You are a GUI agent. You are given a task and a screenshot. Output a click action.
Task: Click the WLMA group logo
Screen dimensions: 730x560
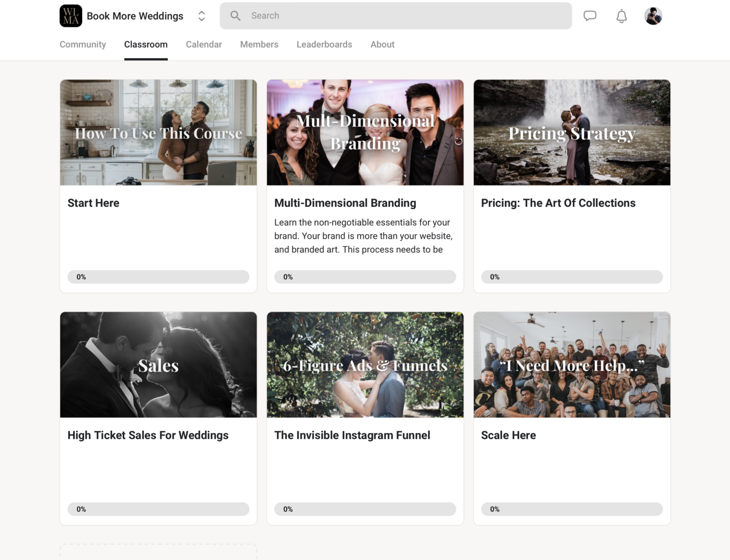[71, 16]
